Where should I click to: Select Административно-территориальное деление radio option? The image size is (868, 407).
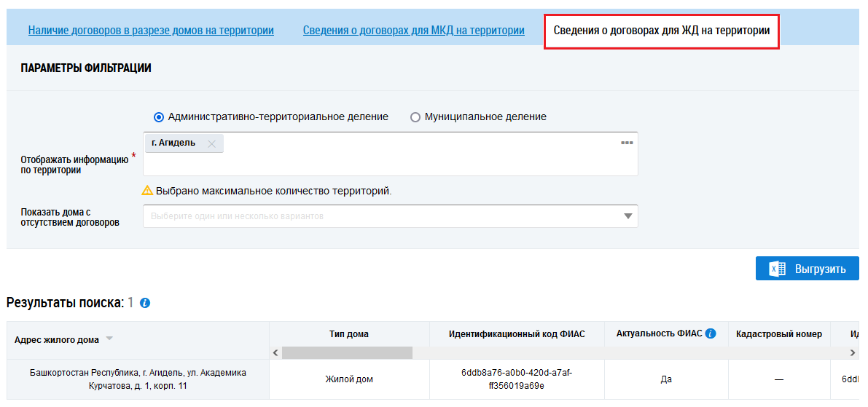coord(159,117)
